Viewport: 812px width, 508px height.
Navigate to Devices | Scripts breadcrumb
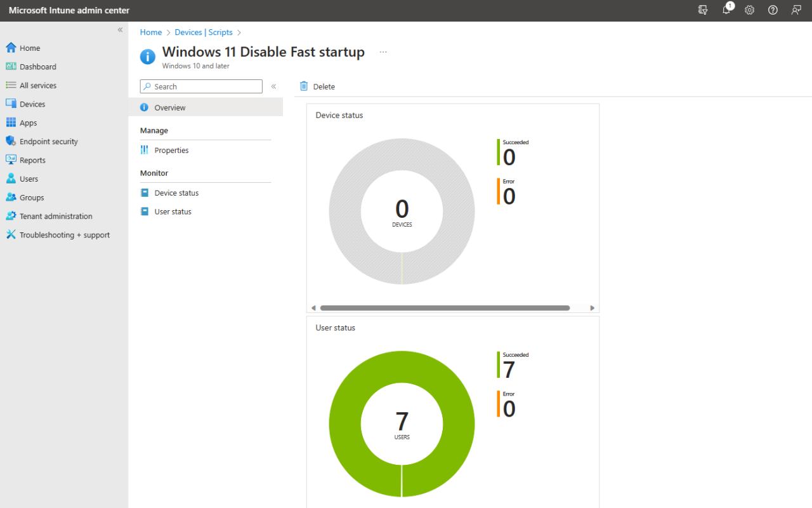pos(204,32)
